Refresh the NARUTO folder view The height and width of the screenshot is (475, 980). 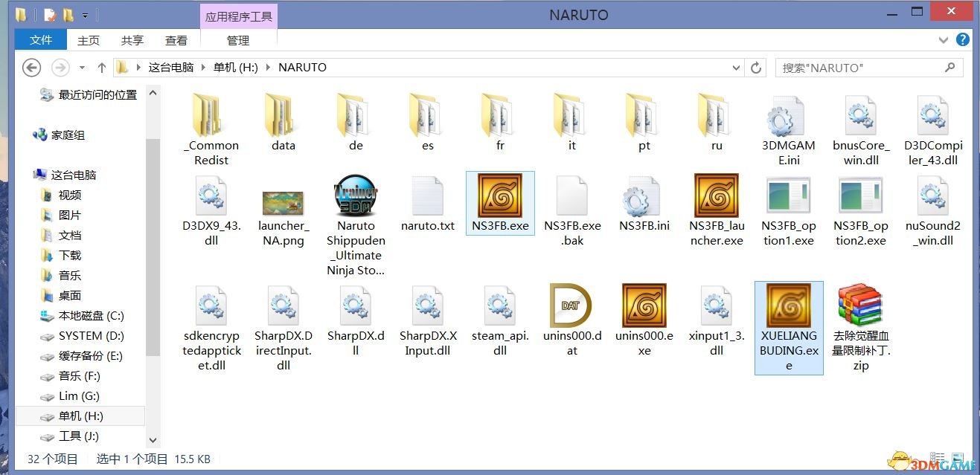[756, 68]
